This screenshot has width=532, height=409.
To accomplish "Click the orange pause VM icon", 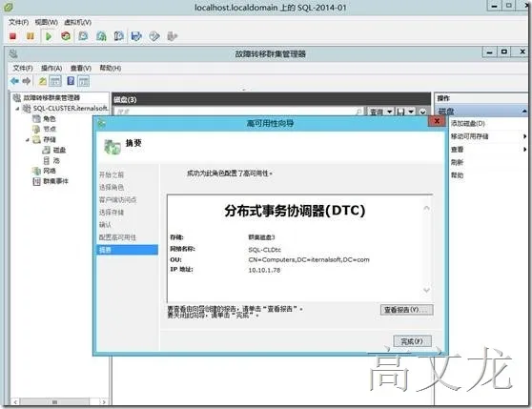I will click(x=31, y=36).
